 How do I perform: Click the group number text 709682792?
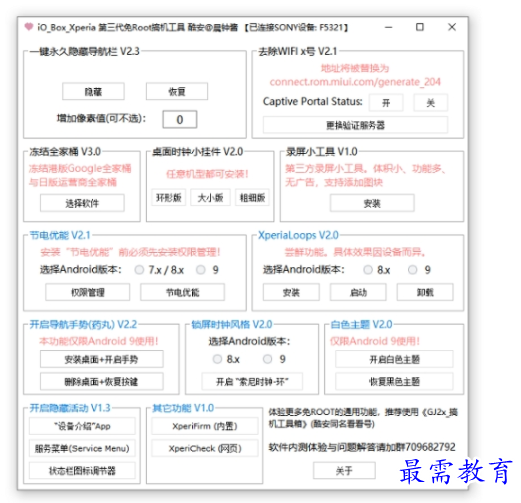[x=430, y=447]
